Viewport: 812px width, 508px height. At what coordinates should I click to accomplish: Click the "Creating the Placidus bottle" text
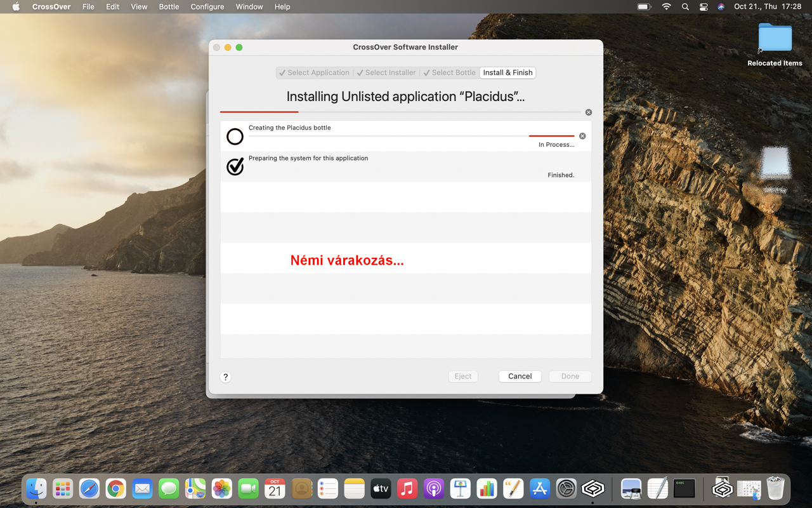point(289,128)
